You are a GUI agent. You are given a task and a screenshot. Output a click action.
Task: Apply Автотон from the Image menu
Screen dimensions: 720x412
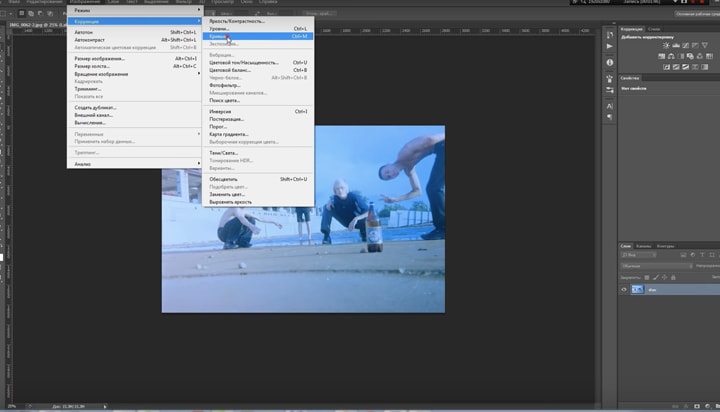pos(135,33)
